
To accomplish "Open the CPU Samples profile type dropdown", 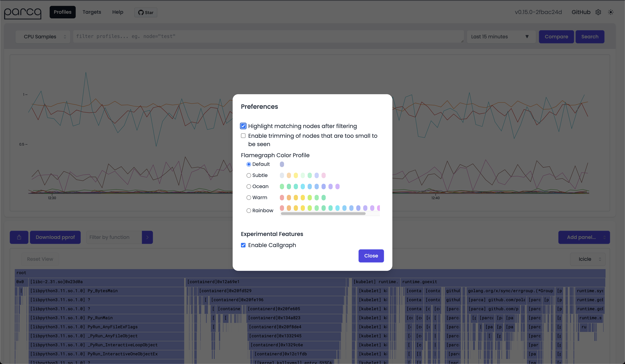I will (x=43, y=37).
